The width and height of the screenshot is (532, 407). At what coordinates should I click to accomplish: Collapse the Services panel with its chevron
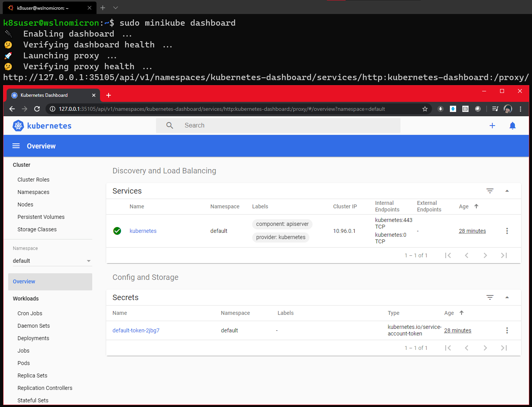(x=507, y=191)
